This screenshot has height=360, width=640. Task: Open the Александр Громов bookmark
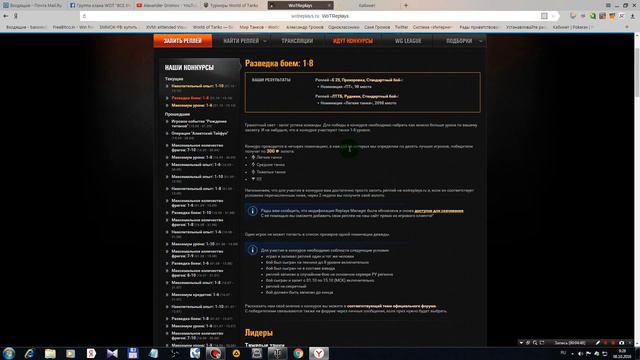(x=304, y=27)
